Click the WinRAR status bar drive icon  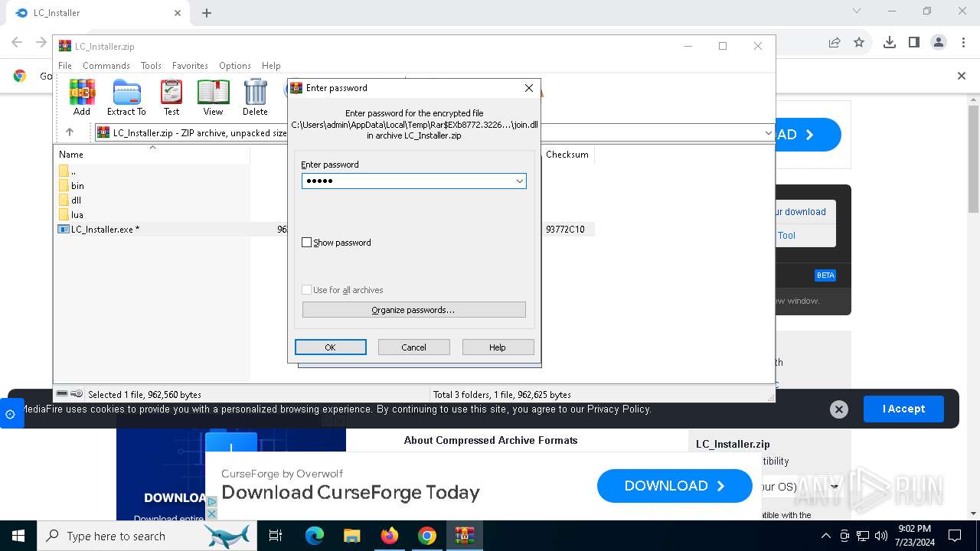point(63,394)
